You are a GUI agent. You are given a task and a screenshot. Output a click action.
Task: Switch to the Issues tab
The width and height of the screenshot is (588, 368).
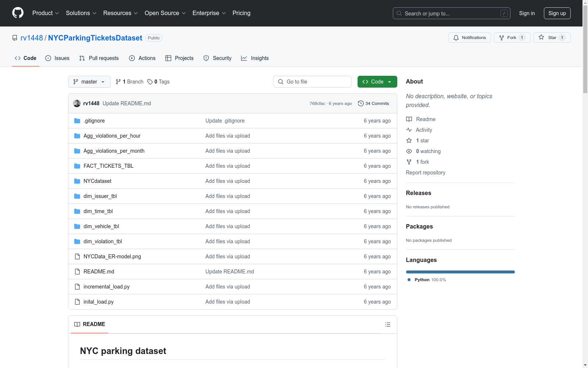tap(57, 58)
